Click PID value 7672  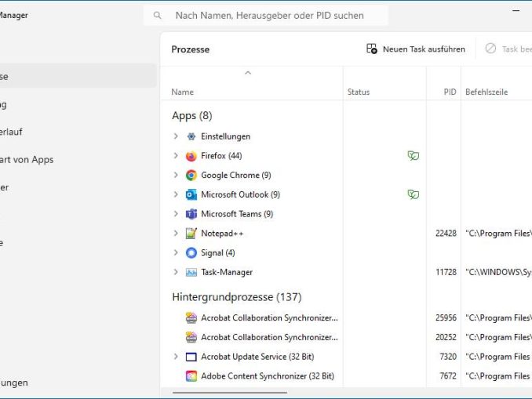point(448,376)
